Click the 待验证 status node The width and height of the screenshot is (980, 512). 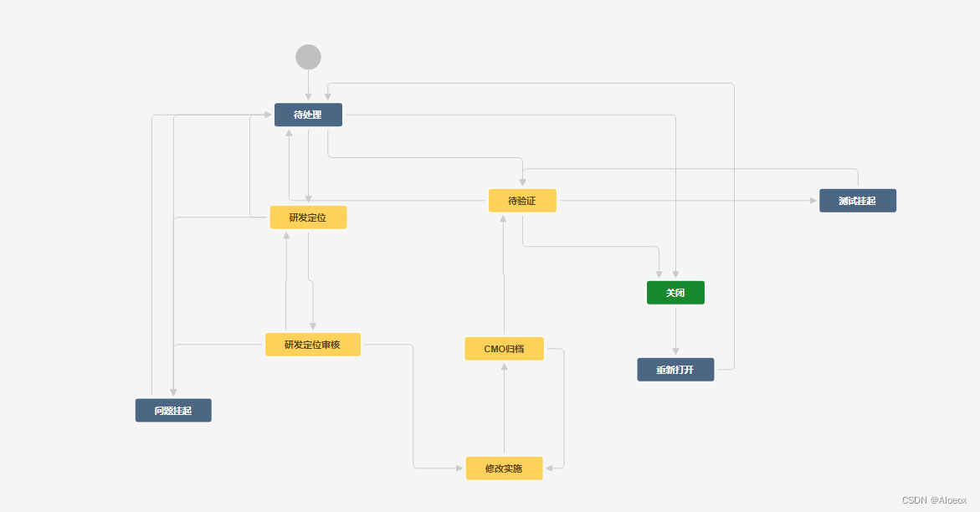(x=522, y=201)
